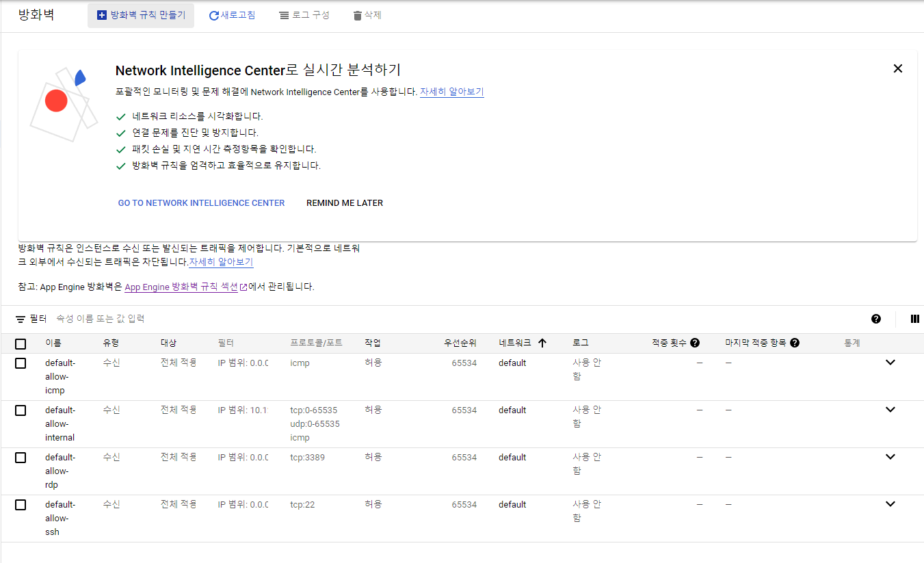Click the 필터 filter icon

click(21, 319)
